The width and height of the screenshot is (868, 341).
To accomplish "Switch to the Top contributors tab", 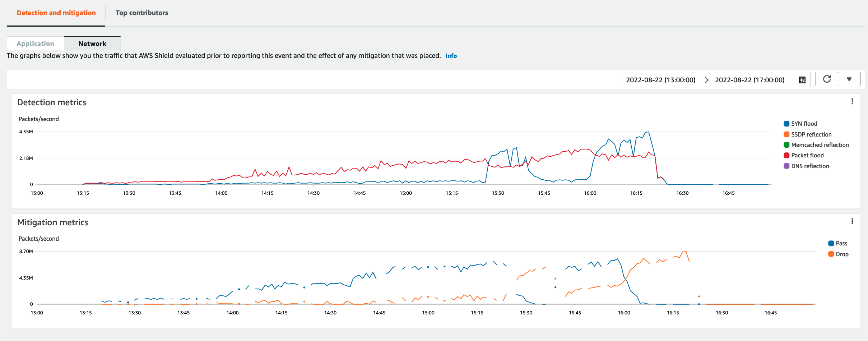I will coord(141,13).
